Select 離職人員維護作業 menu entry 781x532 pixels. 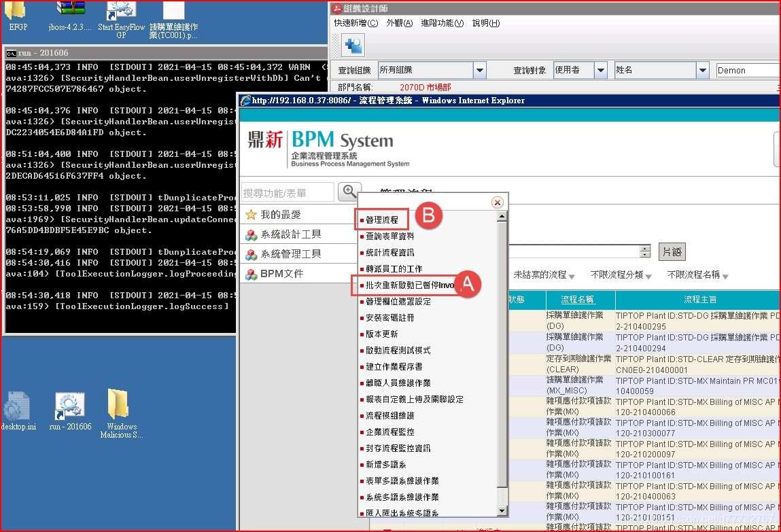pyautogui.click(x=398, y=383)
